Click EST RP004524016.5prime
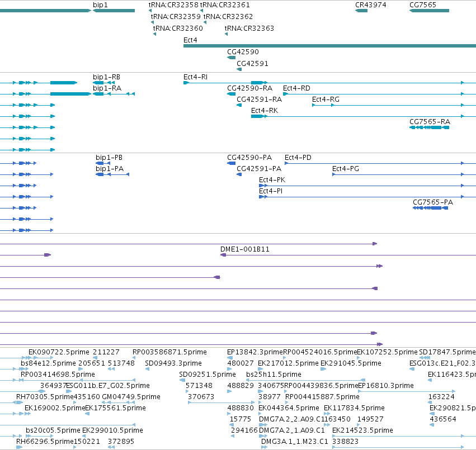Viewport: 476px width, 450px height. point(320,352)
